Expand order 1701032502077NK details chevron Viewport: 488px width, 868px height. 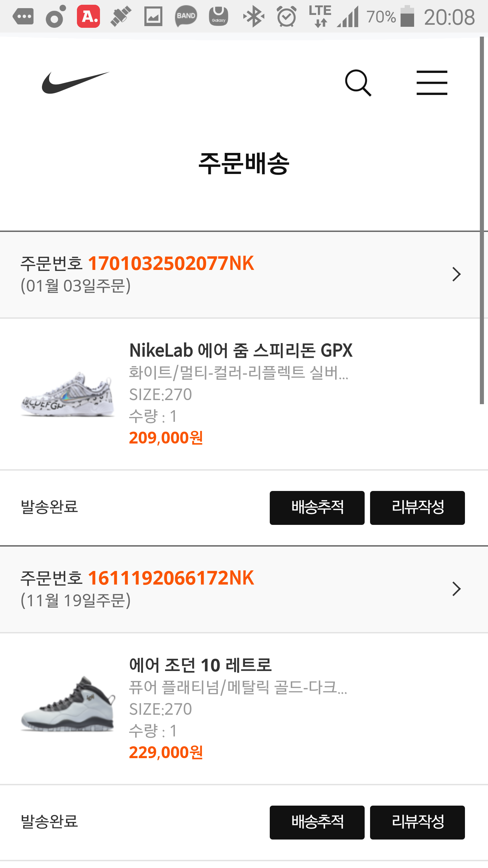(x=456, y=274)
